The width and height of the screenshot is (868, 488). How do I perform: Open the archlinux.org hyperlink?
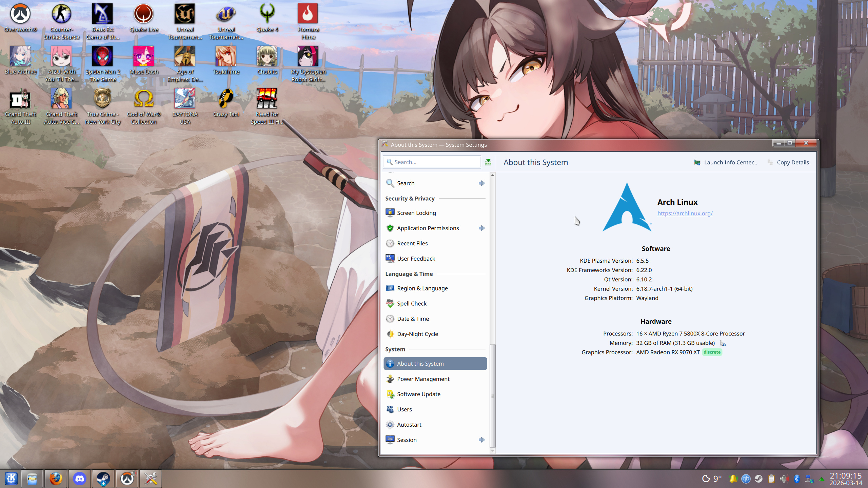(x=685, y=213)
